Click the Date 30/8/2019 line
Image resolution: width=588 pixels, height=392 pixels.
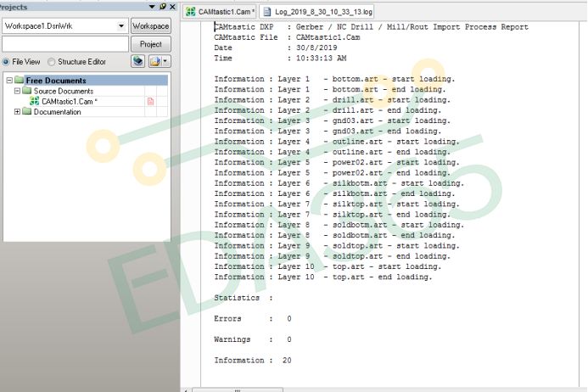275,48
